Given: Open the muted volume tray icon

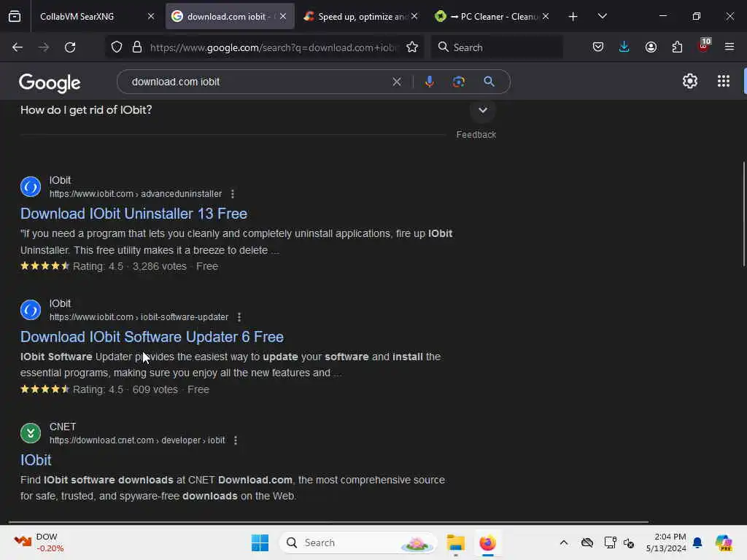Looking at the screenshot, I should coord(629,542).
